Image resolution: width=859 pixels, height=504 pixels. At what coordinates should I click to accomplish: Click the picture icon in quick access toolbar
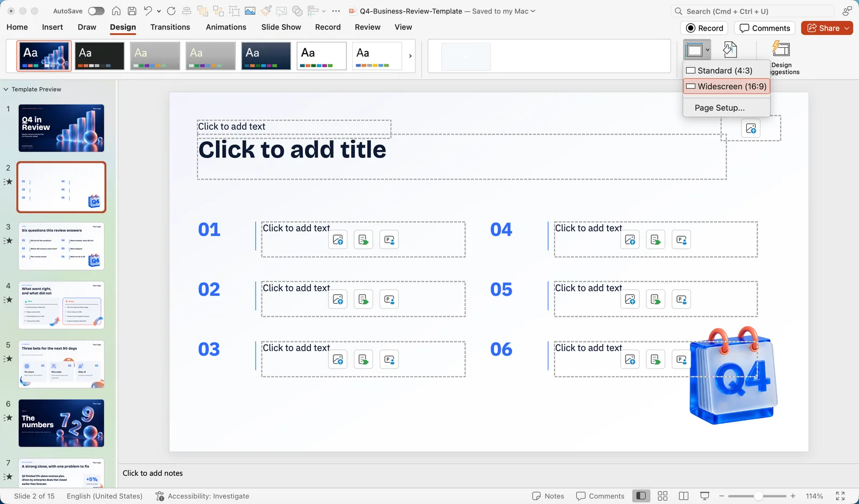click(x=250, y=11)
